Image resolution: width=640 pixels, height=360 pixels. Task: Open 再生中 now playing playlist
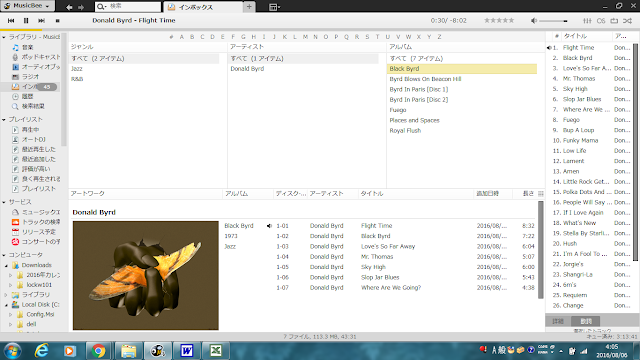click(x=26, y=129)
